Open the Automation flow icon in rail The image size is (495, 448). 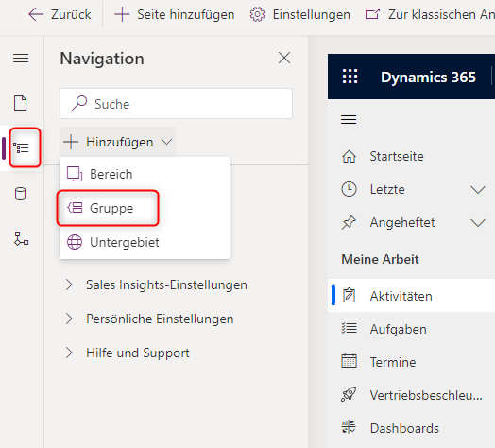[x=21, y=238]
